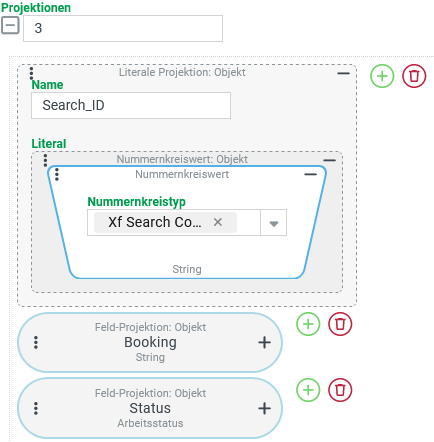Remove the Xf Search Co... selection

(218, 222)
